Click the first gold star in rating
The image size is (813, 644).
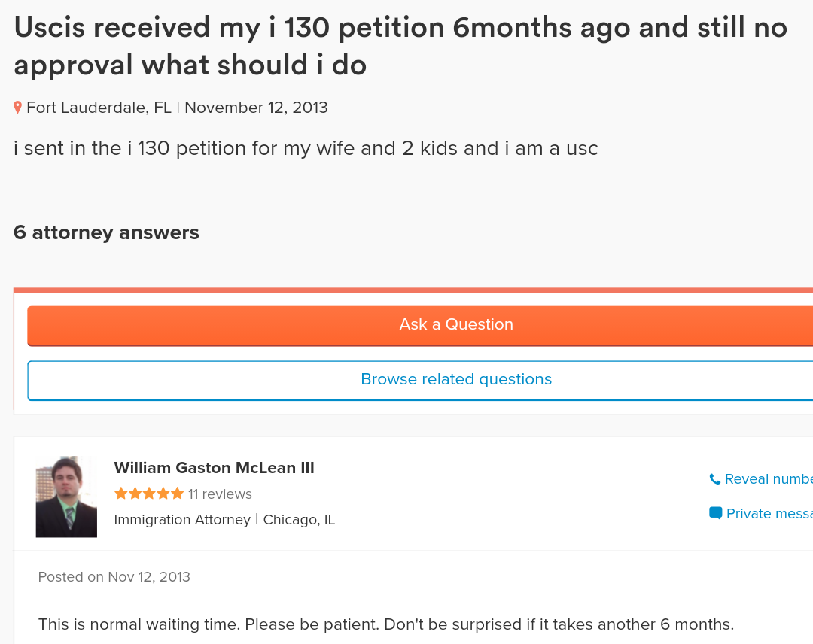tap(120, 494)
